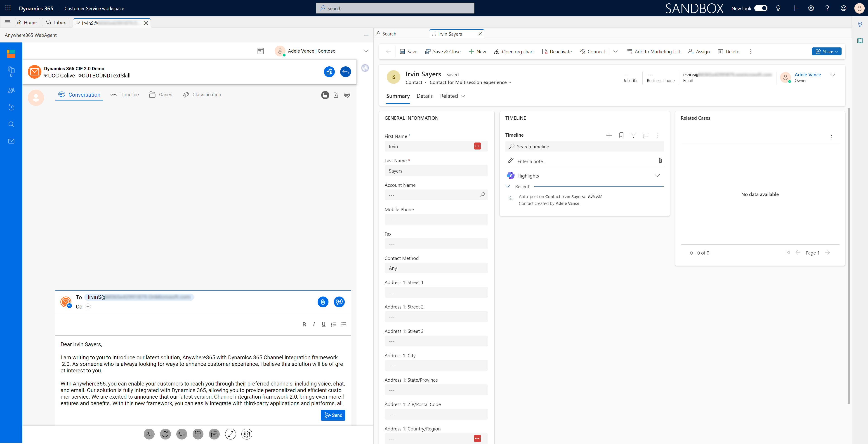The width and height of the screenshot is (868, 444).
Task: Switch to the Details tab
Action: (425, 96)
